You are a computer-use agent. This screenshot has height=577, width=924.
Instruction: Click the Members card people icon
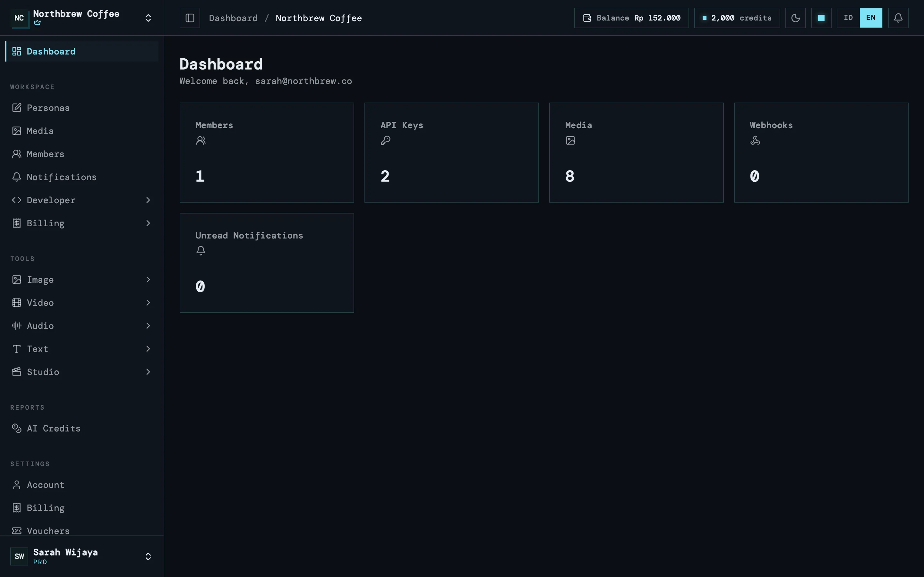point(201,140)
